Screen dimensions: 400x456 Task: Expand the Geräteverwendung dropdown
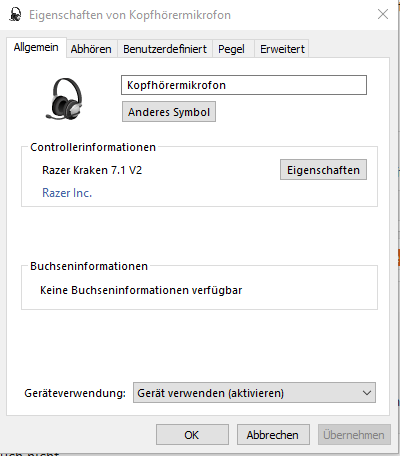pos(254,393)
